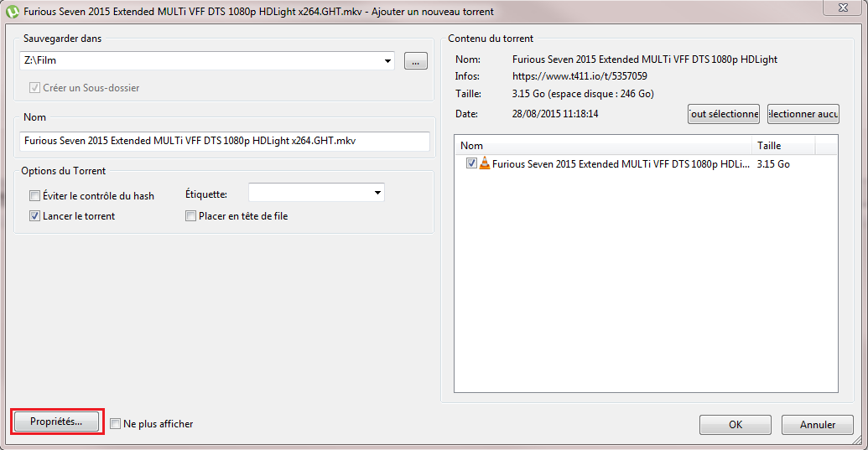868x450 pixels.
Task: Uncheck Lancer le torrent option
Action: point(35,216)
